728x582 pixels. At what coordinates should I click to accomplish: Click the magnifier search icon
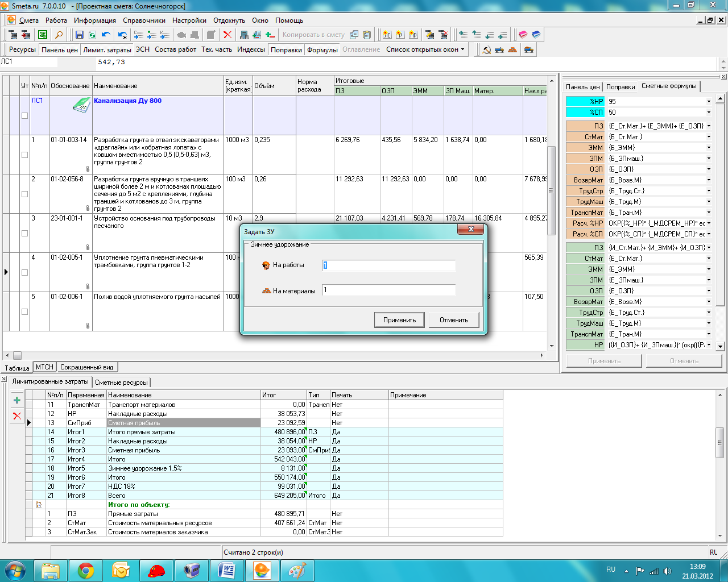tap(59, 35)
